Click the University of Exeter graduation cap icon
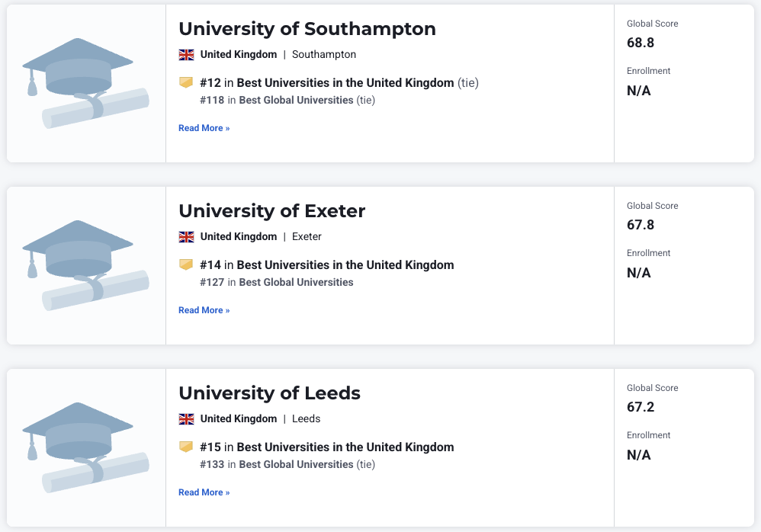761x532 pixels. [x=84, y=264]
